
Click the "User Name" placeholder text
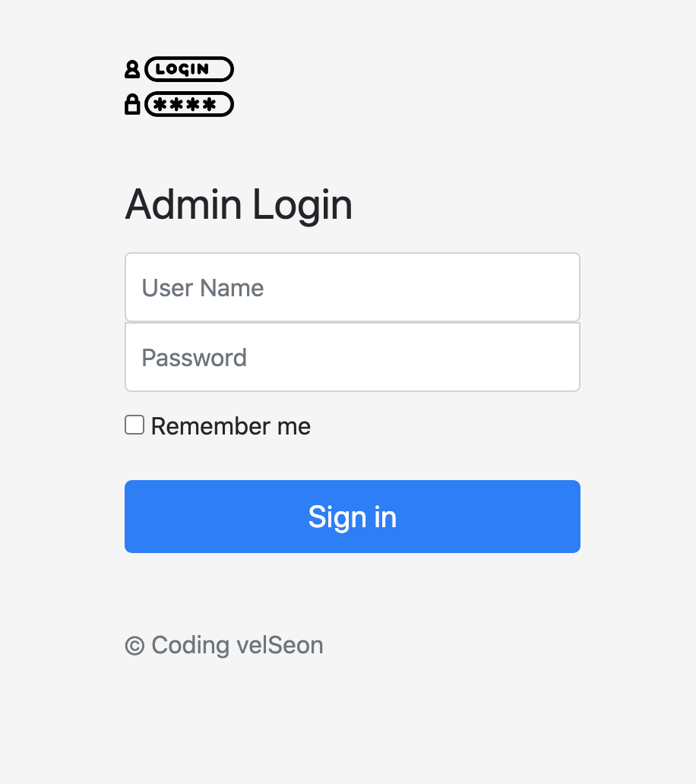click(203, 288)
